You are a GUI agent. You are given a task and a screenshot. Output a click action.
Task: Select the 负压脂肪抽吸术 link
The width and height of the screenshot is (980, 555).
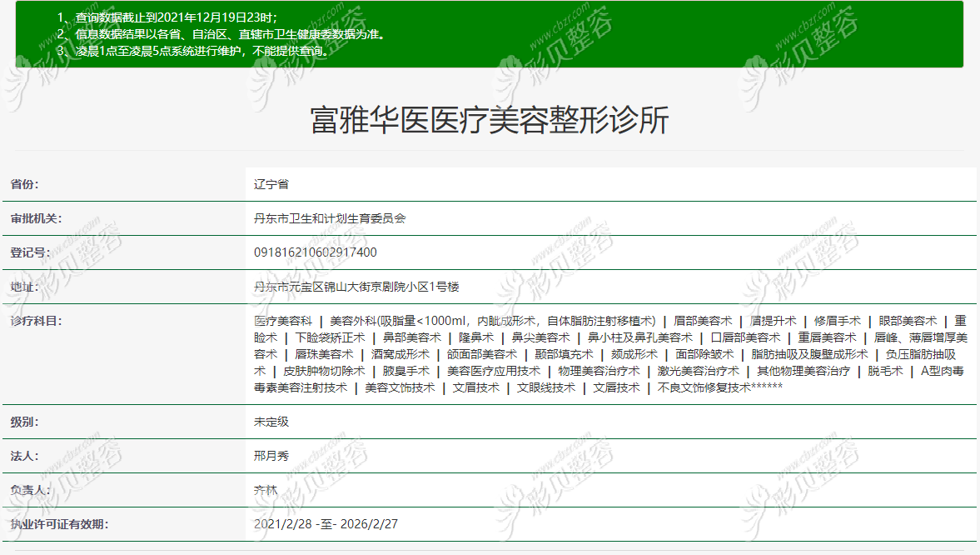click(921, 353)
